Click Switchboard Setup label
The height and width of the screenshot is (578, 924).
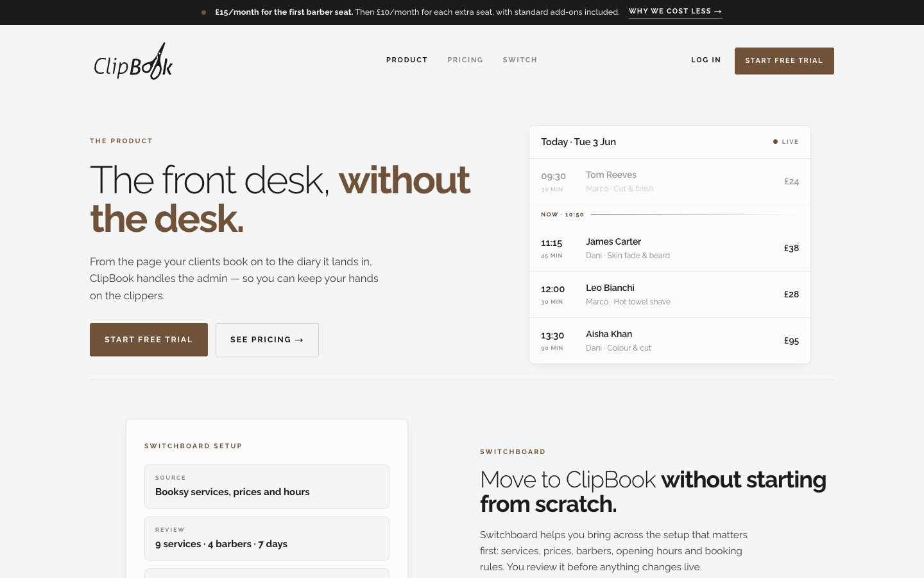(193, 446)
